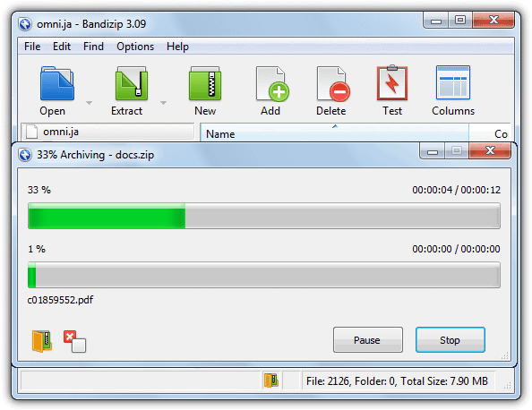Open the File menu
Viewport: 532px width, 410px height.
point(32,47)
